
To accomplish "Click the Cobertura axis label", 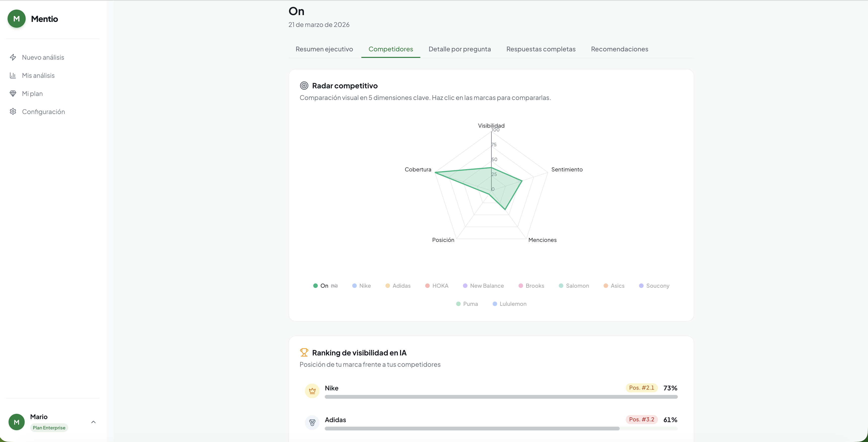I will coord(418,169).
